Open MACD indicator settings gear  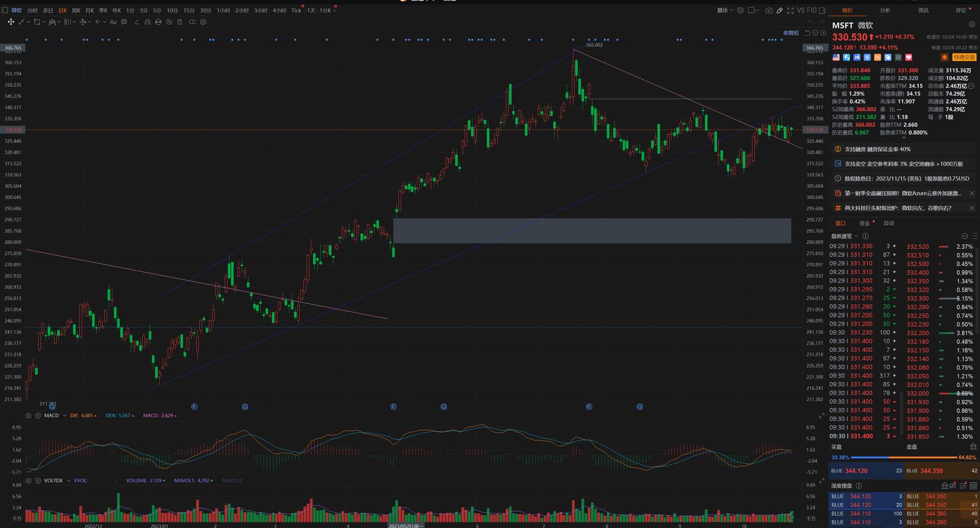[29, 416]
